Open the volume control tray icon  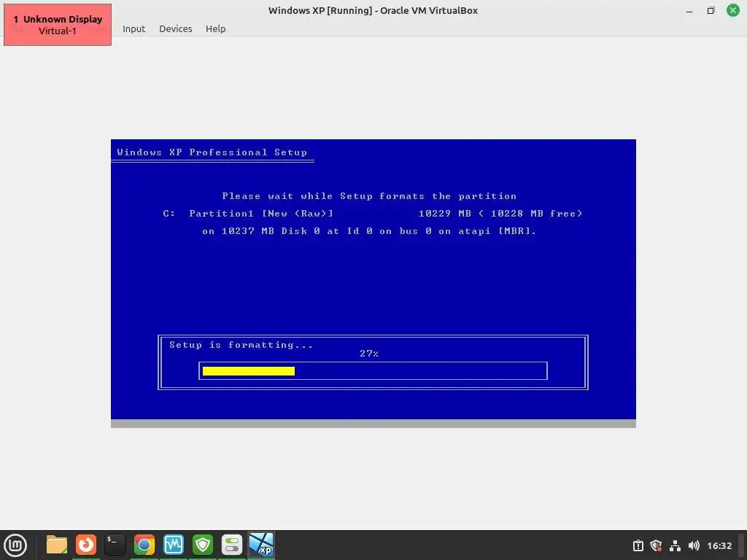(x=694, y=545)
